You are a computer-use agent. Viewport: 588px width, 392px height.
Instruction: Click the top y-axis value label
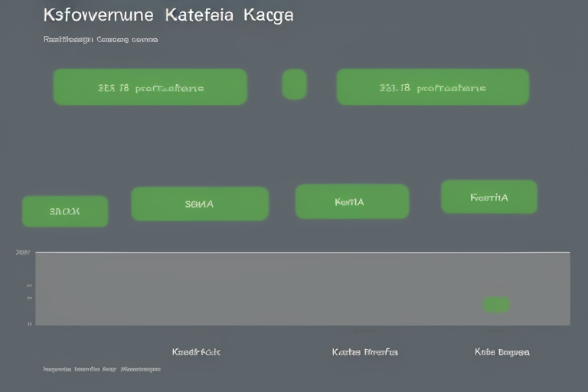click(x=24, y=252)
